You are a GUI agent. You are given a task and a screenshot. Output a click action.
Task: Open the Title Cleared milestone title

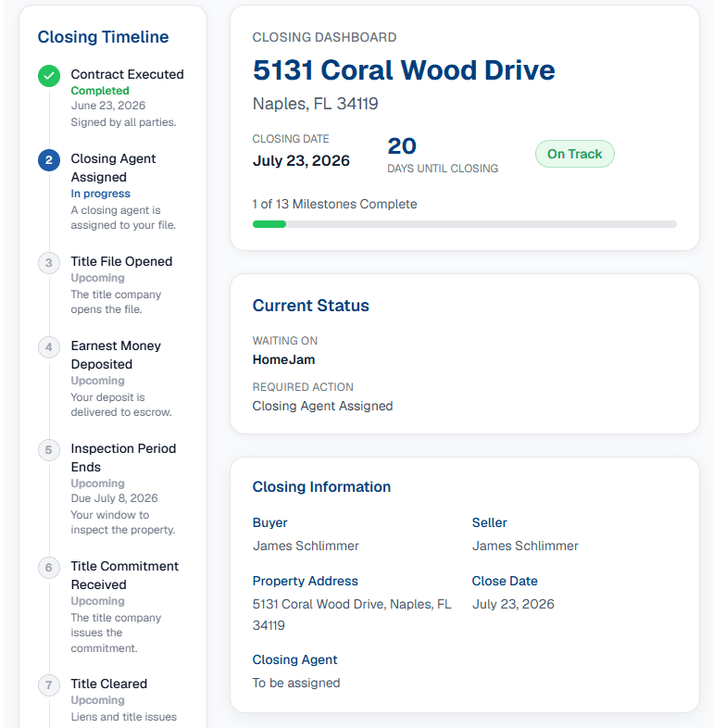[x=109, y=684]
